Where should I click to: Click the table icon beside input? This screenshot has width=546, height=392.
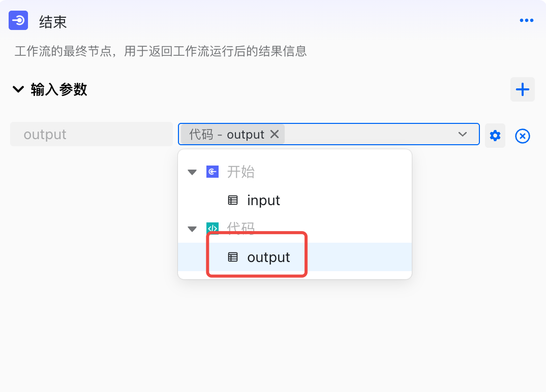click(x=233, y=201)
